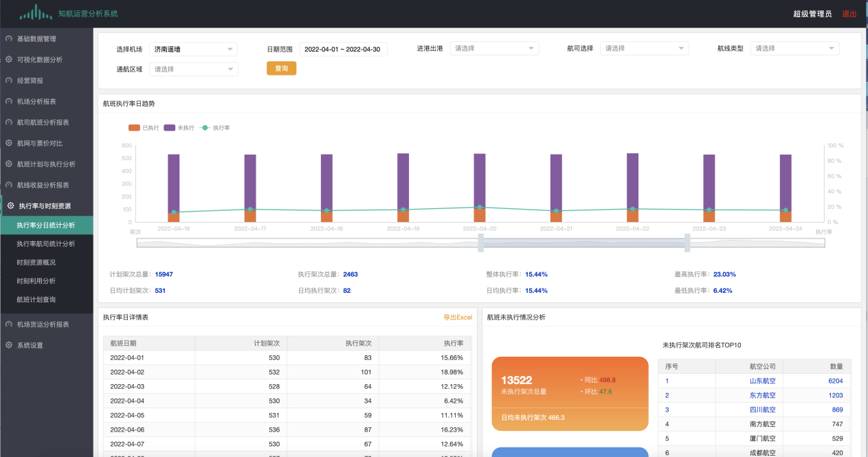
Task: Click the icon next to 机场分析报表
Action: 9,102
